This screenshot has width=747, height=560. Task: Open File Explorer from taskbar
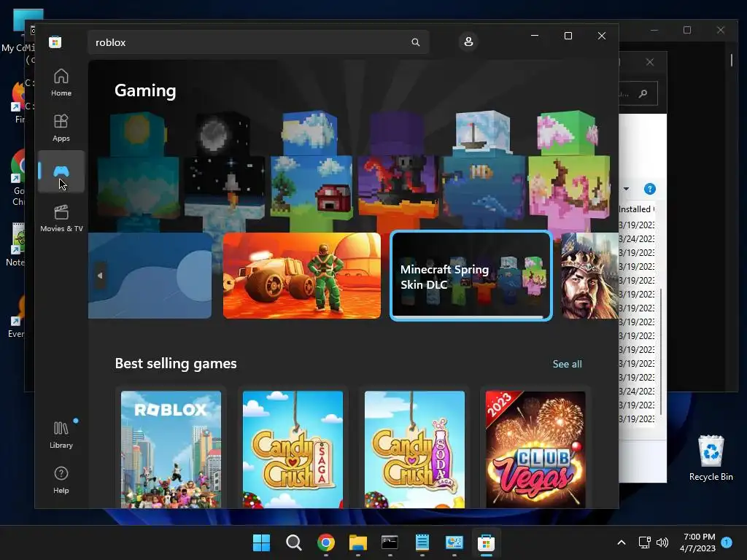point(357,542)
